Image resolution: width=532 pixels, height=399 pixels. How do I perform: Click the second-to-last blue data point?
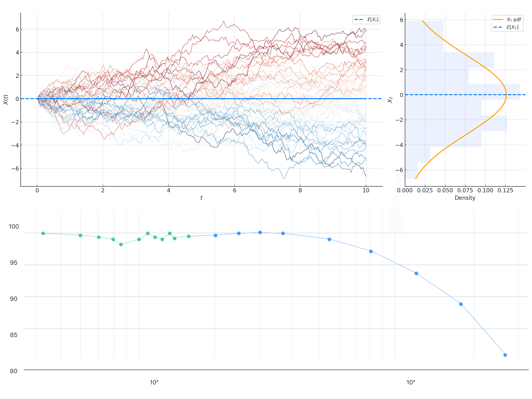tap(461, 304)
